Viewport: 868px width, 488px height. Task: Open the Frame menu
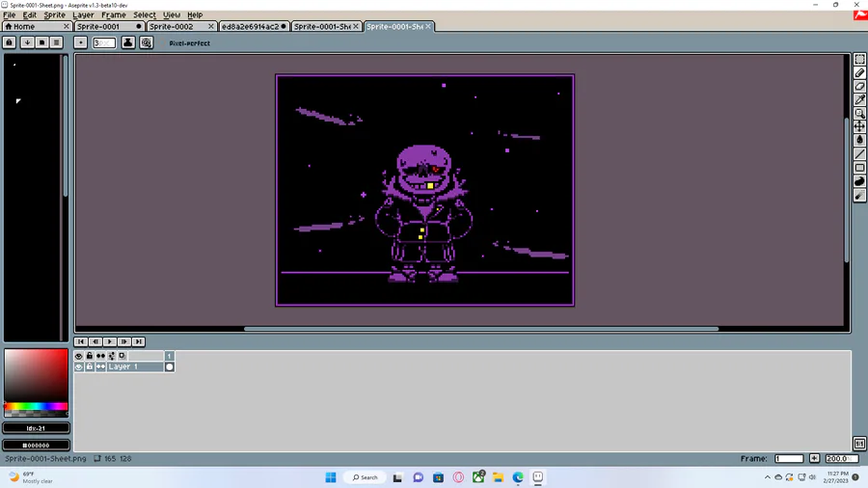pos(114,14)
